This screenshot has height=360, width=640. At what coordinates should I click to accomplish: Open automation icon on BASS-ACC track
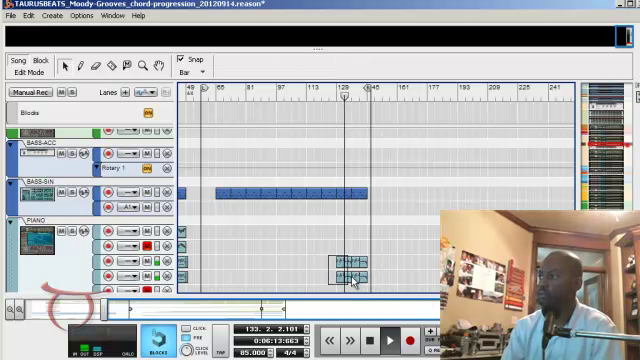coord(84,153)
